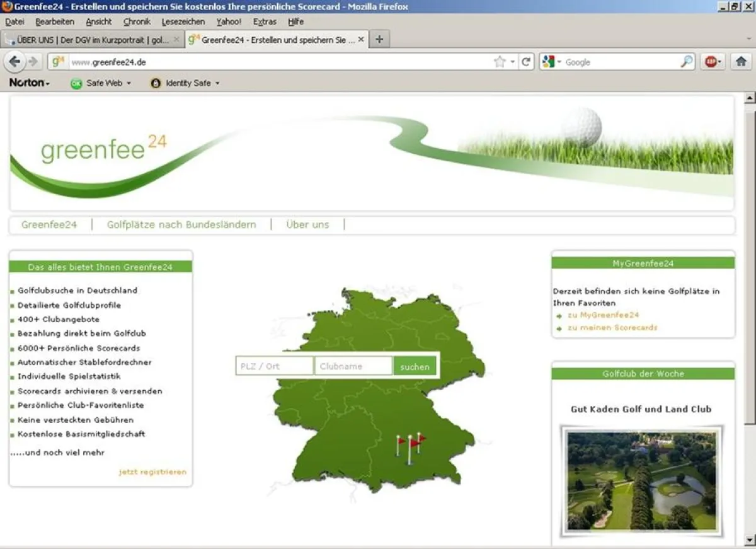This screenshot has height=549, width=756.
Task: Open the Adblock Plus dropdown arrow
Action: 720,62
